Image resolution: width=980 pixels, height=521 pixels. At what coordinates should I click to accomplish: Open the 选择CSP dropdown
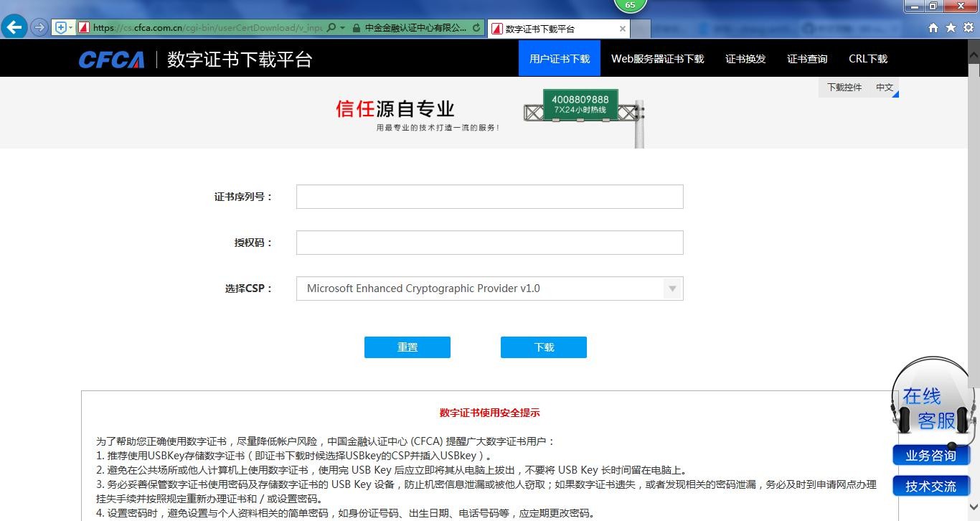[x=490, y=288]
